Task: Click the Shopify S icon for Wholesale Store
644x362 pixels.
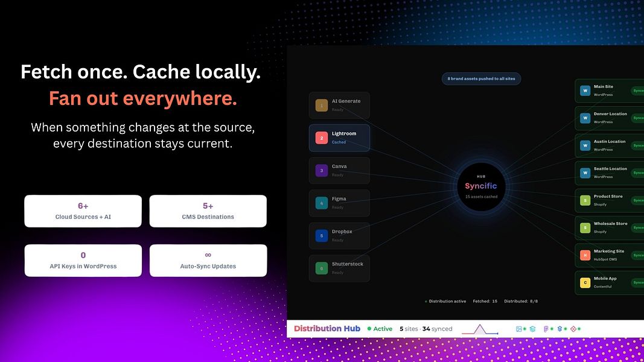Action: (x=585, y=228)
